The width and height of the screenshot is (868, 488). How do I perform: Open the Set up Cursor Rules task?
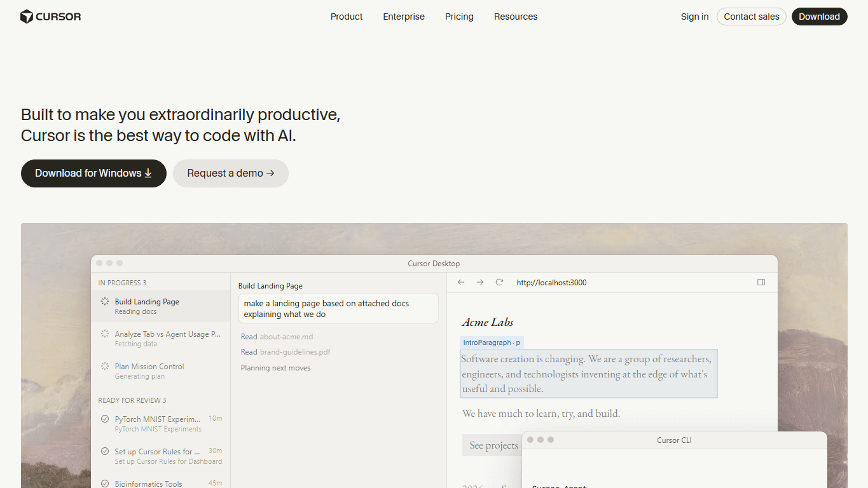[161, 456]
